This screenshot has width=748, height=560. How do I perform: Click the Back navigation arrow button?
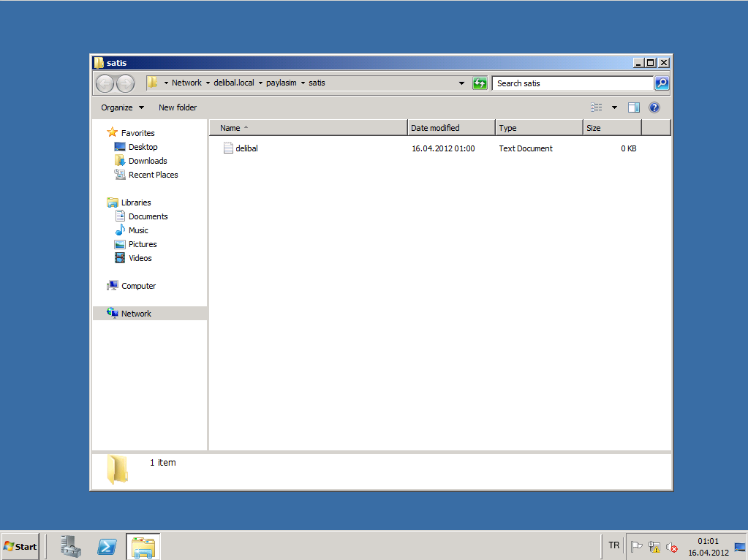pos(105,83)
